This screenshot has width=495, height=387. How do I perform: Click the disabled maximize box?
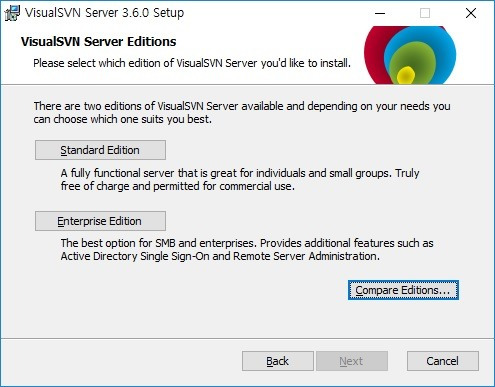(x=425, y=13)
